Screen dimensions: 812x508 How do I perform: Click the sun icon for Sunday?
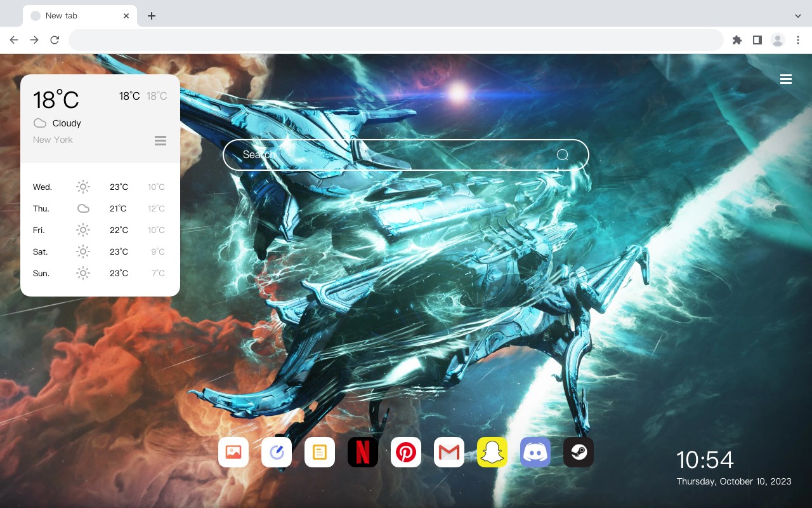[83, 273]
